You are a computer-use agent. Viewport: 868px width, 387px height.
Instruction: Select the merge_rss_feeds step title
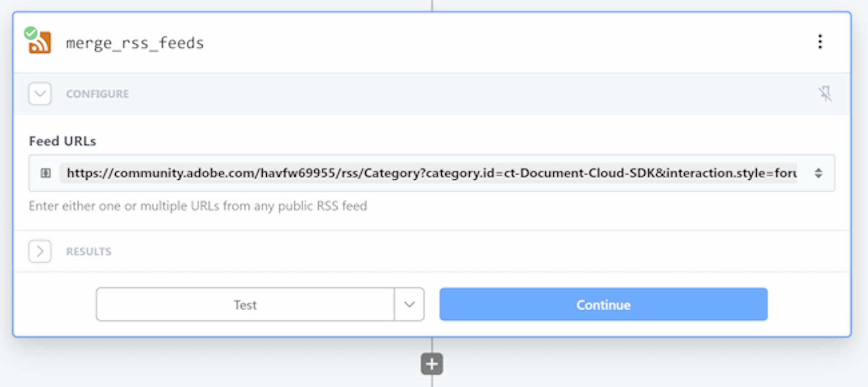(135, 43)
